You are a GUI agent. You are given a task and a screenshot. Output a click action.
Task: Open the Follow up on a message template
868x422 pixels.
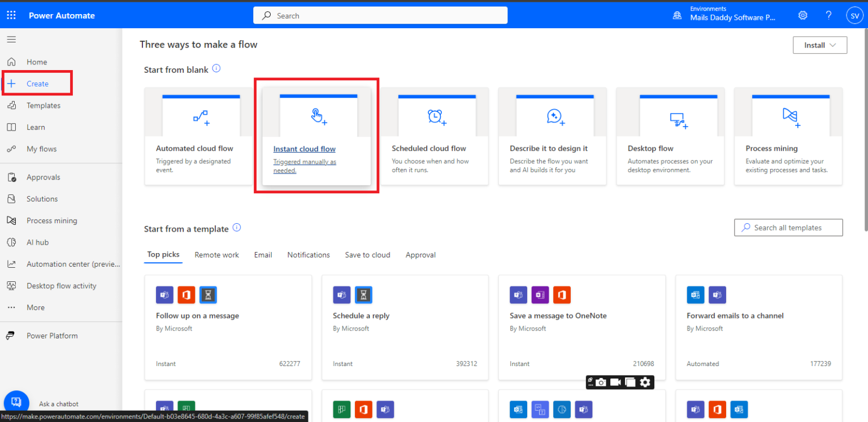[228, 328]
